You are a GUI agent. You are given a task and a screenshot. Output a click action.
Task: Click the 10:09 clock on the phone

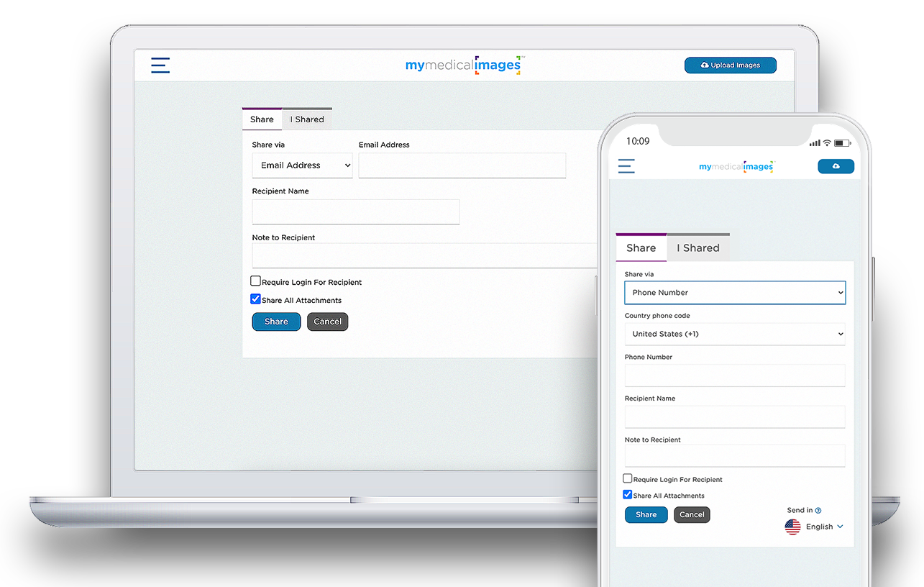point(638,141)
